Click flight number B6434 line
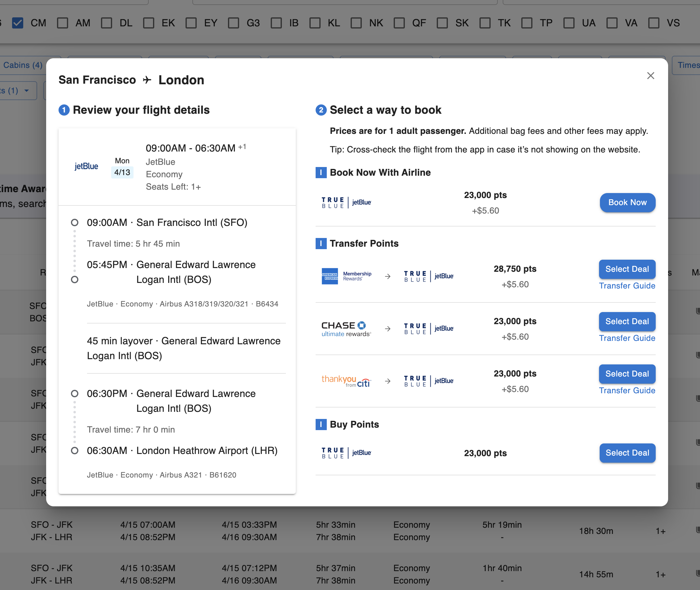Screen dimensions: 700x590 pyautogui.click(x=182, y=304)
